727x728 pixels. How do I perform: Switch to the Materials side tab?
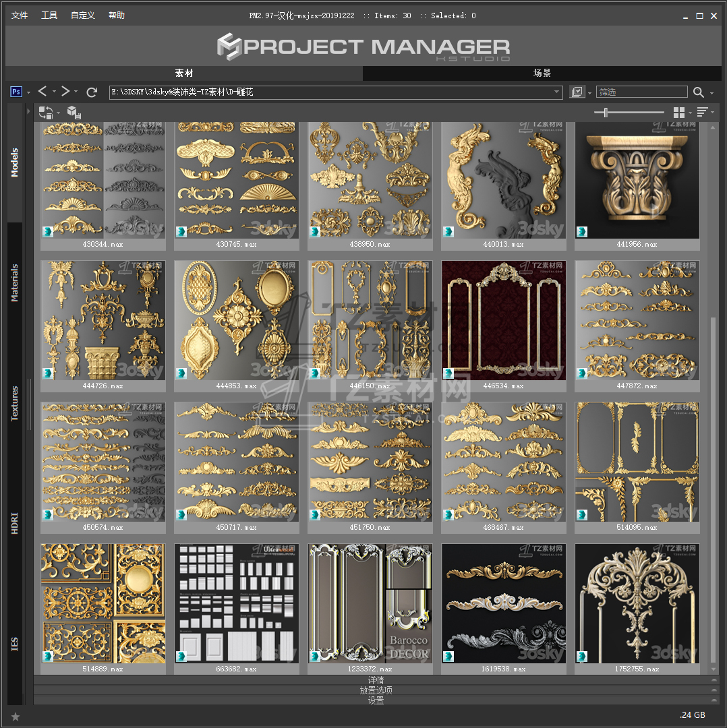[15, 283]
